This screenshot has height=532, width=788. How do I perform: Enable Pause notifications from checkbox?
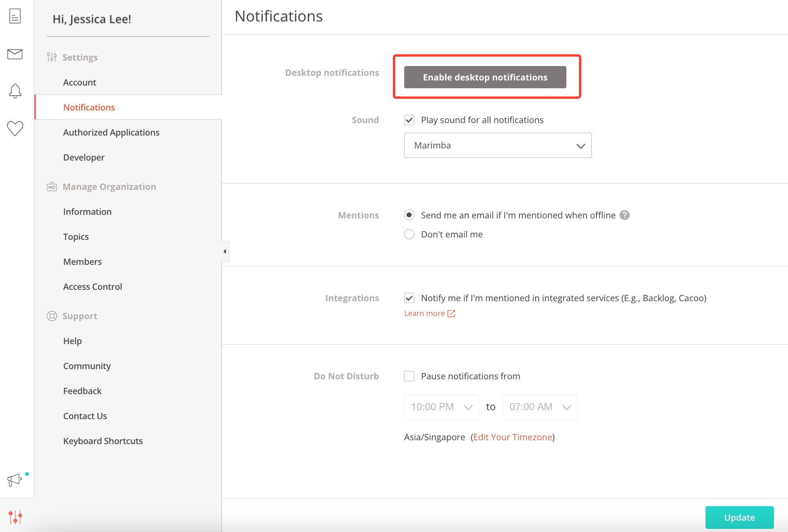(409, 376)
